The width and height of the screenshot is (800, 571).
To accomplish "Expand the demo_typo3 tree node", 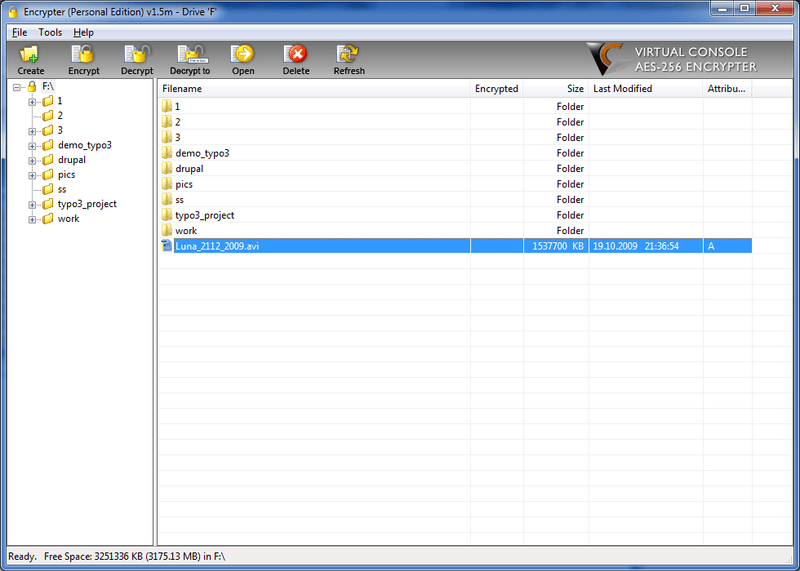I will click(32, 146).
